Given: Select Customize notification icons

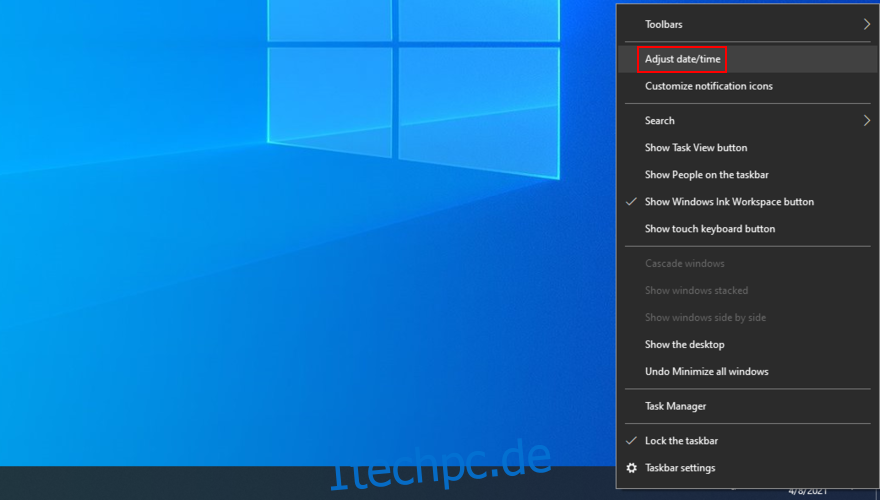Looking at the screenshot, I should (x=748, y=86).
